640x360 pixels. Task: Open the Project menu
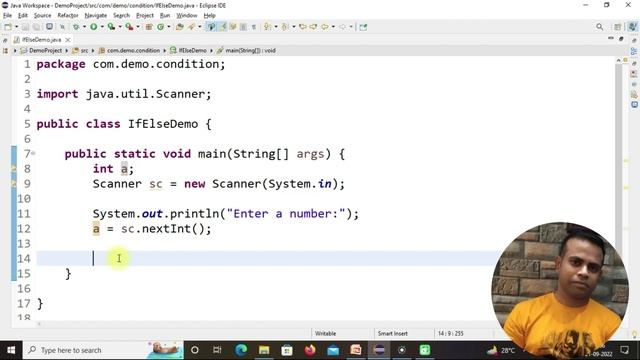click(144, 16)
